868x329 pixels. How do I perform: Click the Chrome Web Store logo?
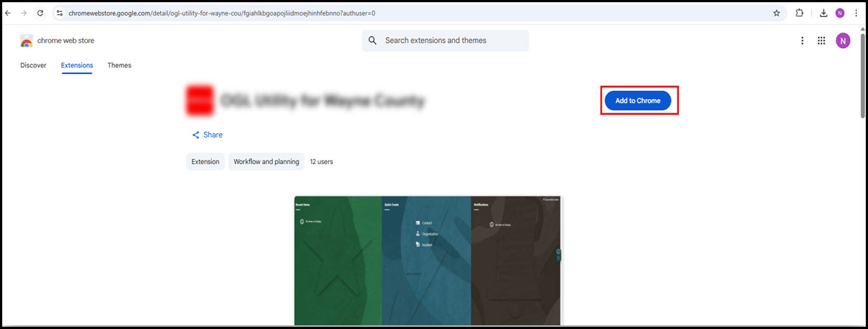[27, 41]
